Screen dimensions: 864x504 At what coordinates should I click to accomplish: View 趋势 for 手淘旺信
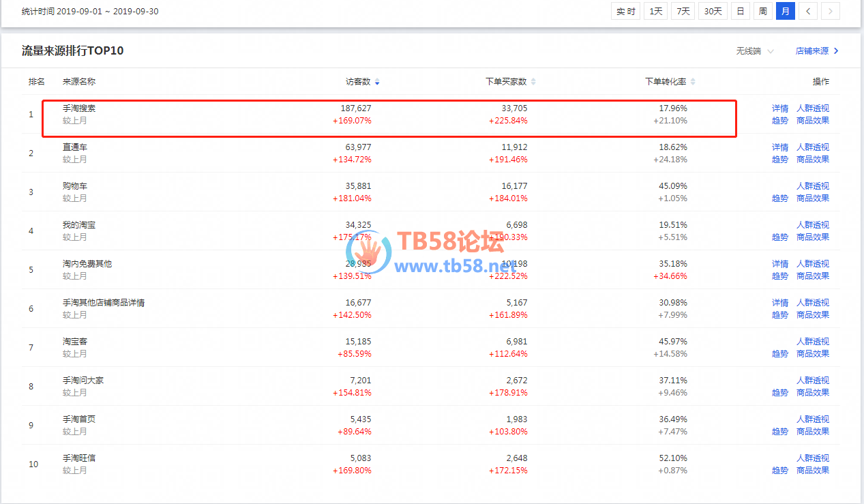point(780,471)
